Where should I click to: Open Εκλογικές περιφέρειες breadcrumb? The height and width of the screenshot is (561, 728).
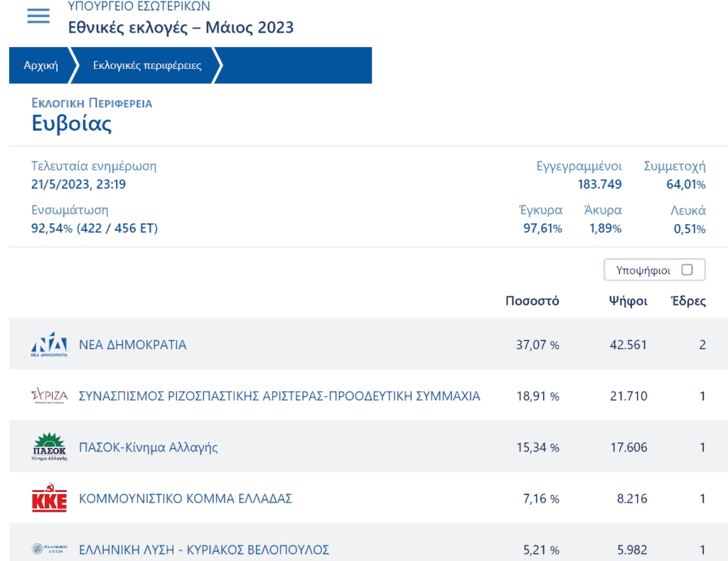click(x=147, y=65)
